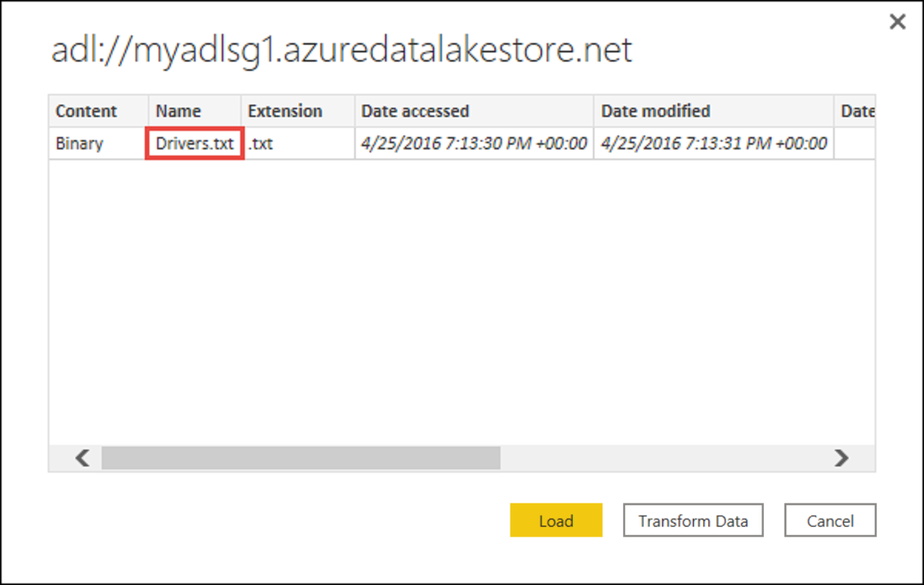Select the Content column header
This screenshot has width=924, height=585.
pyautogui.click(x=86, y=112)
